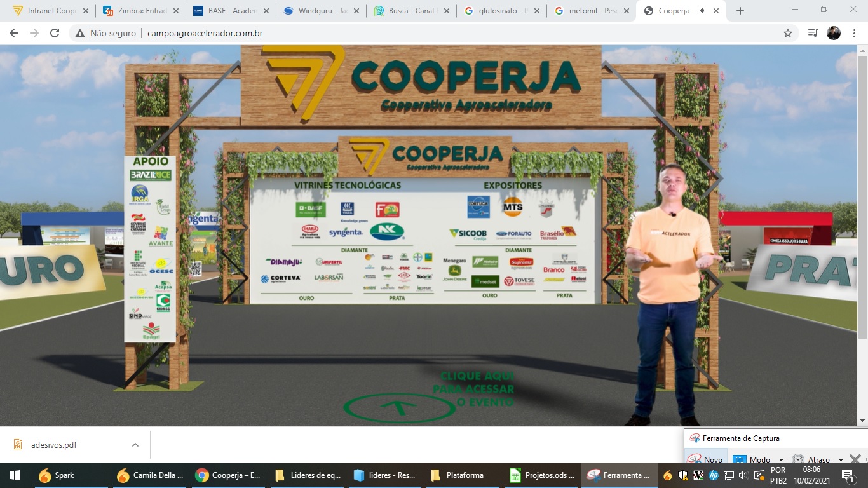Click the cancel X in Ferramenta de Captura
The image size is (868, 488).
(855, 459)
